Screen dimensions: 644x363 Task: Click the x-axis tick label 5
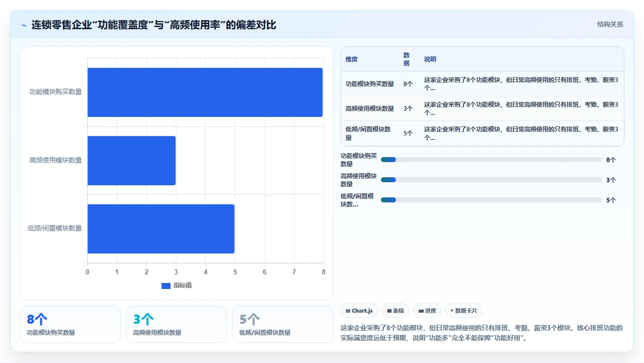coord(235,272)
